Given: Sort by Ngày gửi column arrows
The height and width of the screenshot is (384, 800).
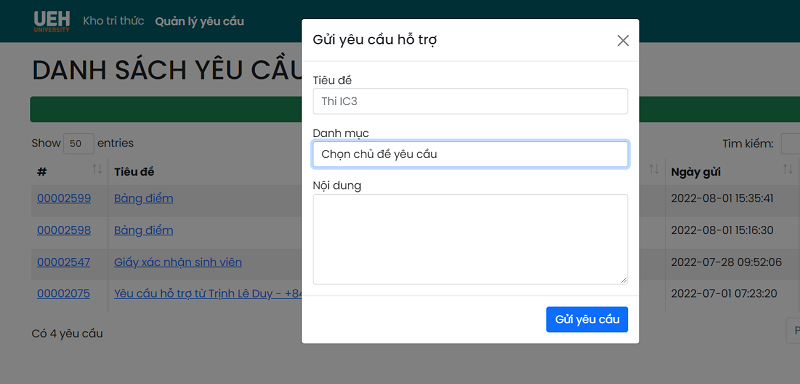Looking at the screenshot, I should (x=788, y=169).
